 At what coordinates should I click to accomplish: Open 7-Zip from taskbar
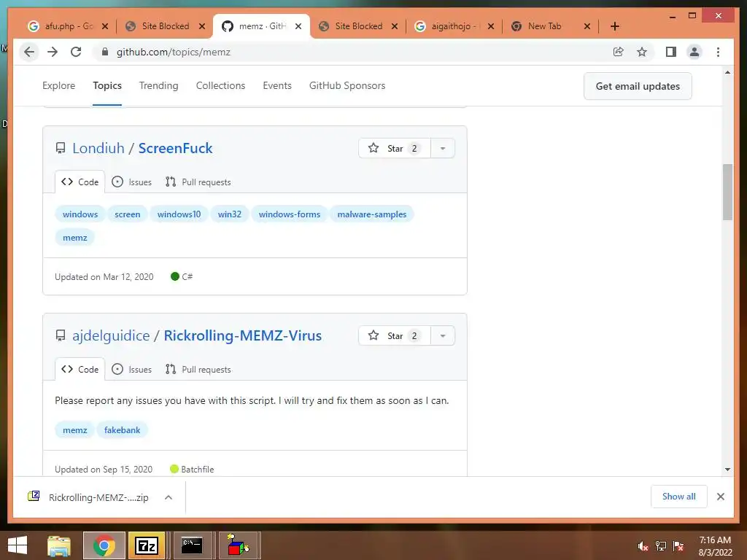click(147, 545)
